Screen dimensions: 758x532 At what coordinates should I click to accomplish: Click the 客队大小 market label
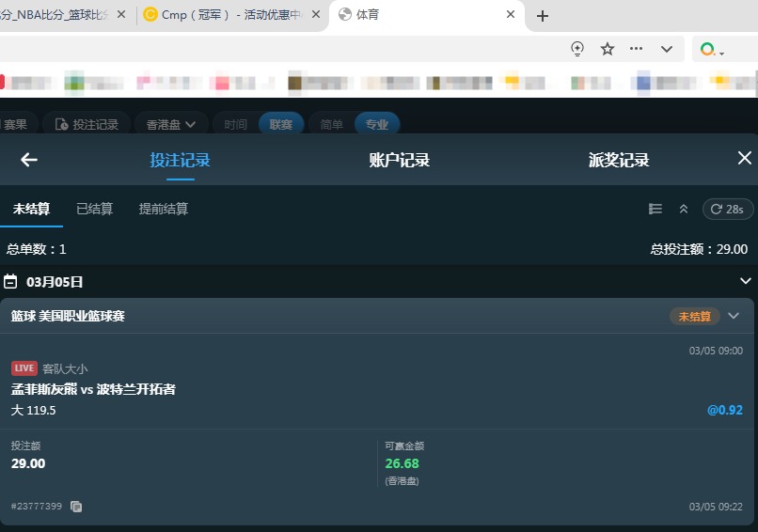click(65, 368)
